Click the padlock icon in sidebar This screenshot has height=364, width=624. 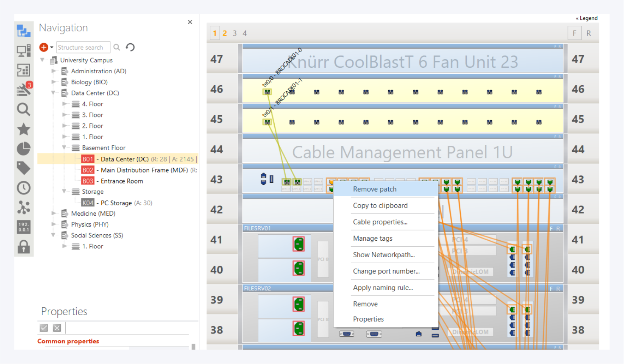point(23,247)
